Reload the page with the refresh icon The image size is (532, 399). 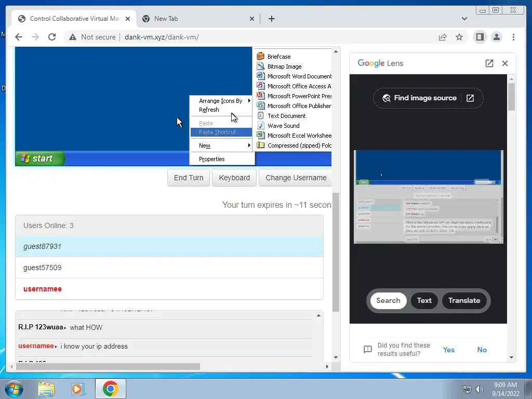(x=52, y=37)
